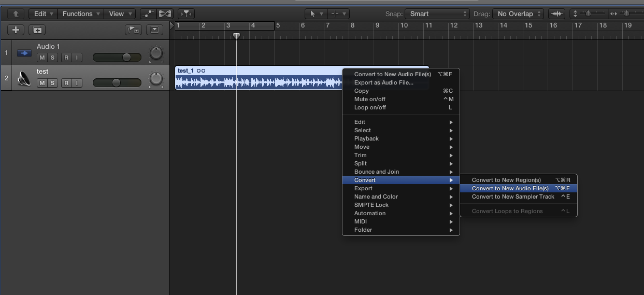The image size is (644, 295).
Task: Open the Folder submenu in context menu
Action: click(401, 230)
